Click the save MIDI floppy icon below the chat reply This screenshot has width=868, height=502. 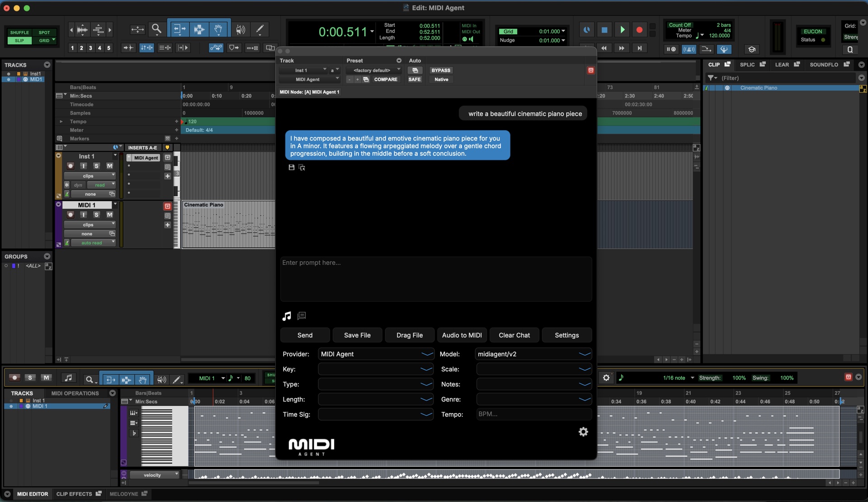click(291, 167)
